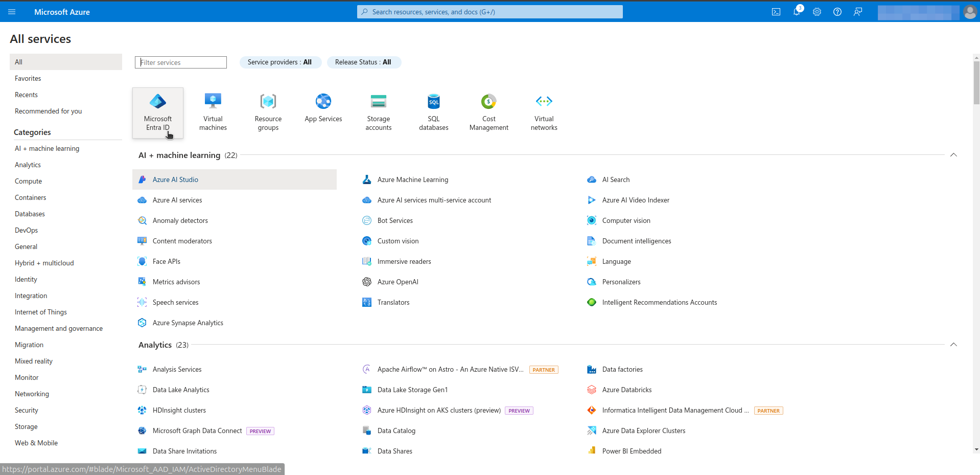Open Azure Data Explorer Clusters link
The height and width of the screenshot is (475, 980).
coord(644,431)
